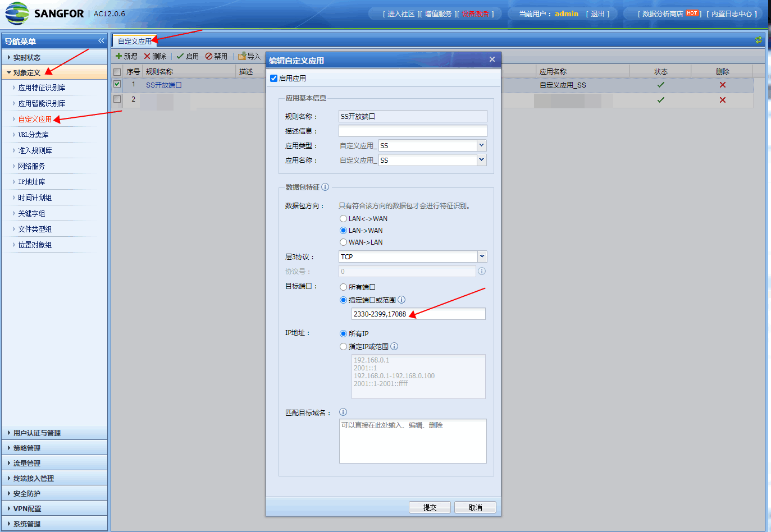
Task: Select the WAN->LAN direction radio
Action: 343,242
